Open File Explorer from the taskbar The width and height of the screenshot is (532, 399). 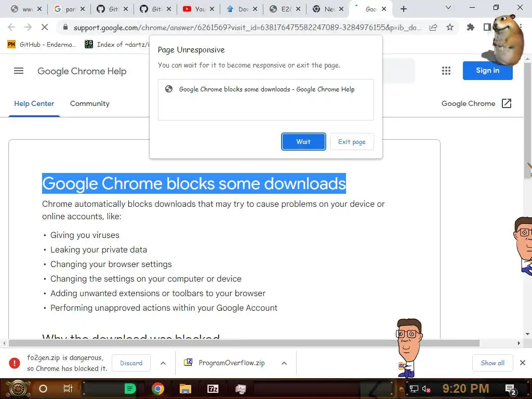(185, 389)
